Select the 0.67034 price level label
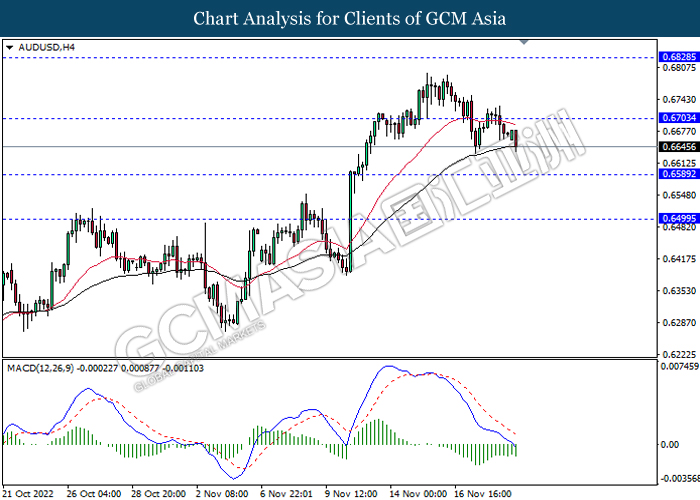Image resolution: width=700 pixels, height=500 pixels. [679, 118]
